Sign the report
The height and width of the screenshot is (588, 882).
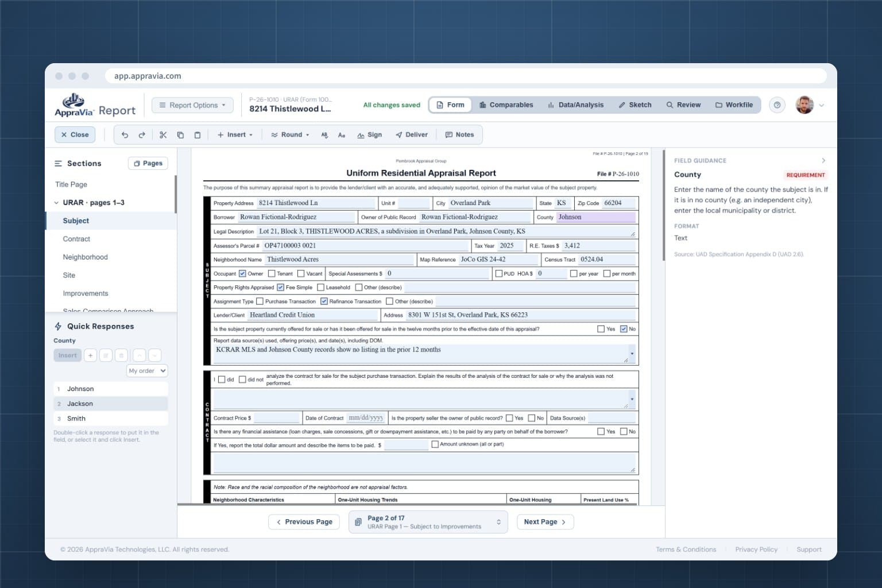point(369,135)
